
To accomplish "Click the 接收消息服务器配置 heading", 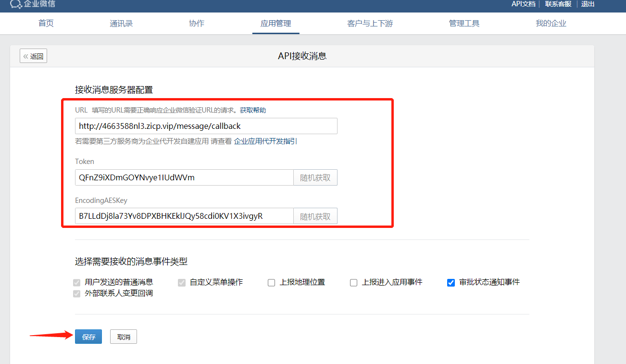I will [x=114, y=89].
